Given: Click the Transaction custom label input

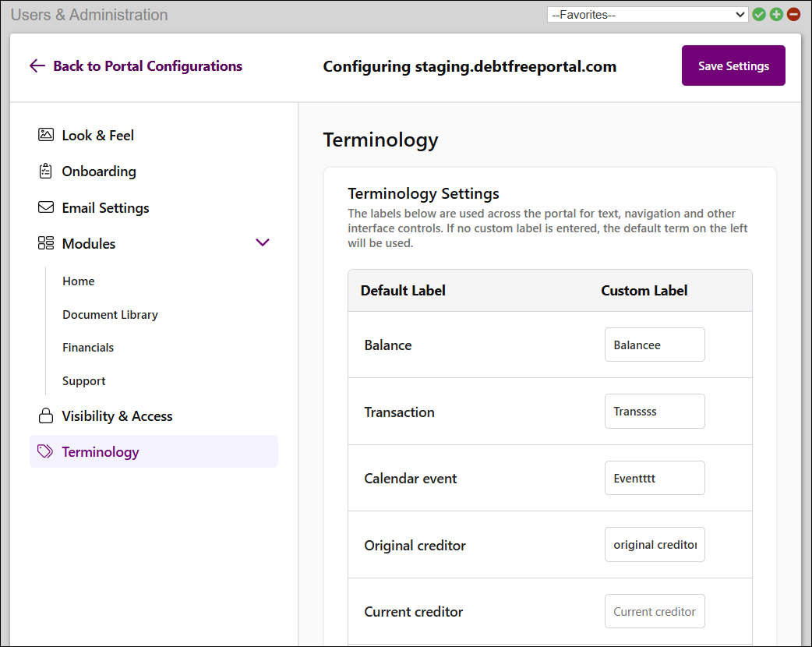Looking at the screenshot, I should click(655, 412).
